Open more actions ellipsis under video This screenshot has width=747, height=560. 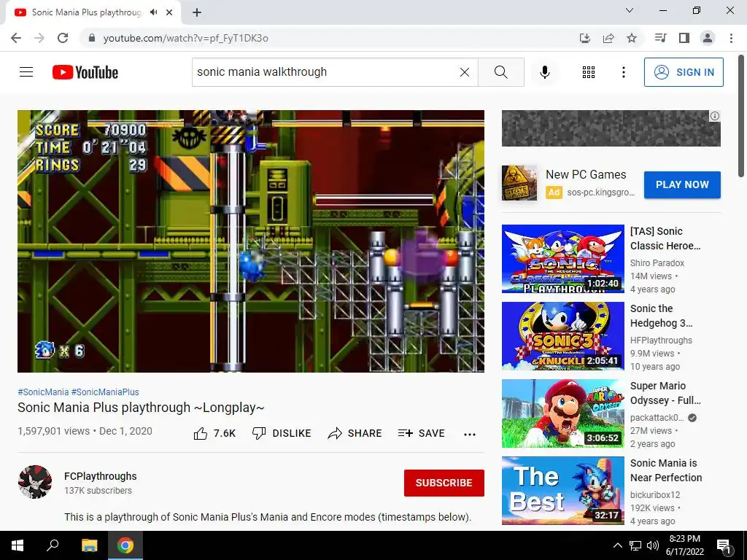(x=470, y=434)
